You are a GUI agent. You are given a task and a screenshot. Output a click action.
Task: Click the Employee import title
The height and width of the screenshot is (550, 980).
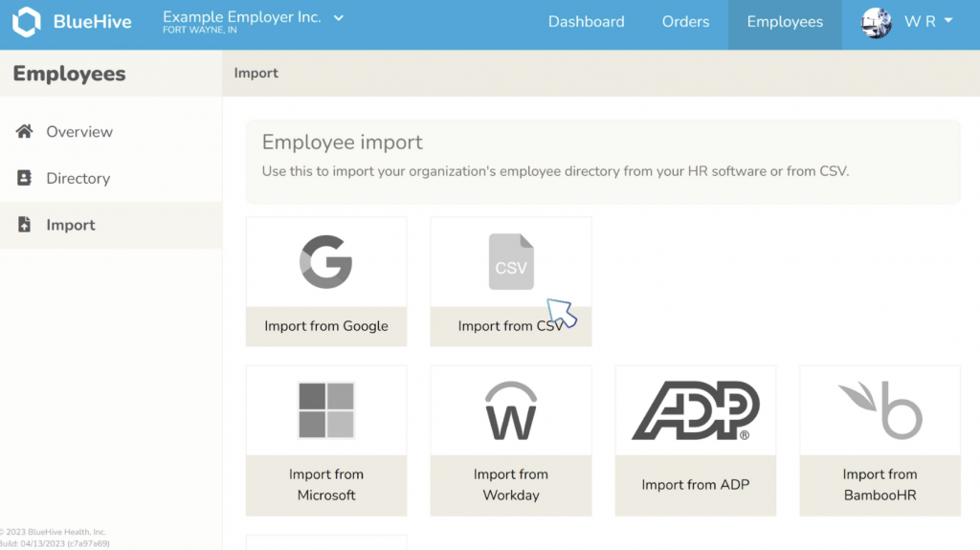(x=342, y=143)
